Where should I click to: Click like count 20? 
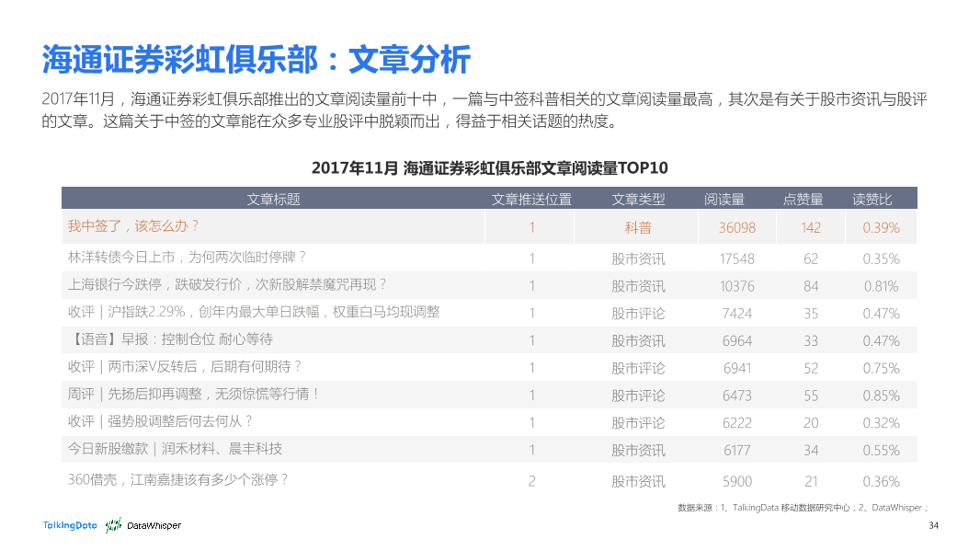(x=811, y=423)
